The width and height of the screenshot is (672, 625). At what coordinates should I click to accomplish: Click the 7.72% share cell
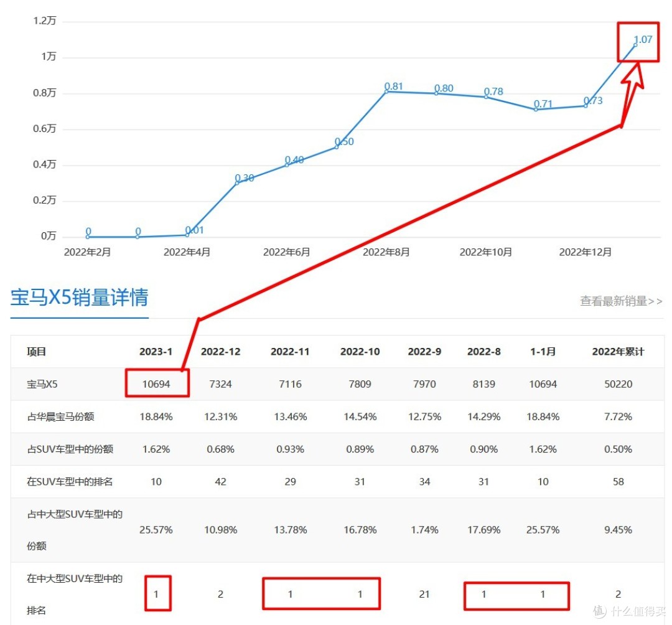point(618,416)
